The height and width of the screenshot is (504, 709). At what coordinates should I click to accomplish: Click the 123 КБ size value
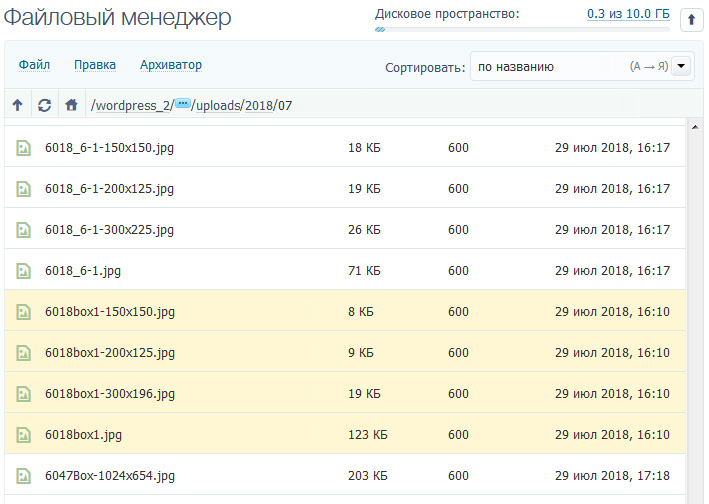point(368,435)
